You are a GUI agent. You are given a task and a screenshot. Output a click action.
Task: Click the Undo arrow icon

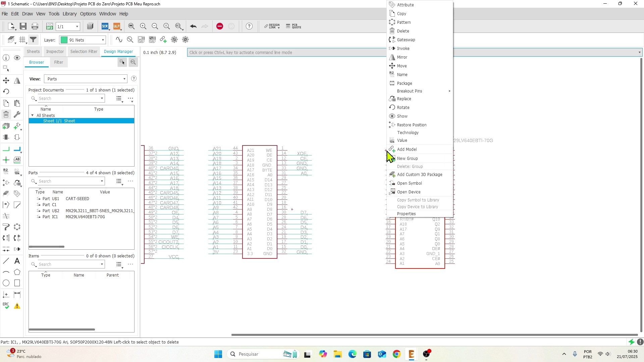[x=193, y=26]
